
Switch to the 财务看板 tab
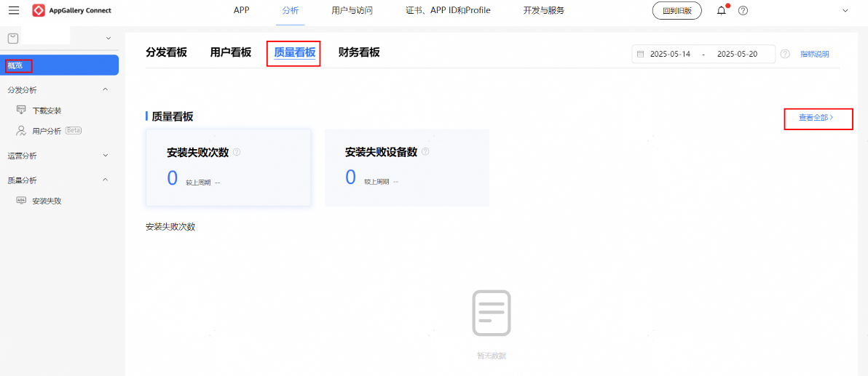coord(359,52)
